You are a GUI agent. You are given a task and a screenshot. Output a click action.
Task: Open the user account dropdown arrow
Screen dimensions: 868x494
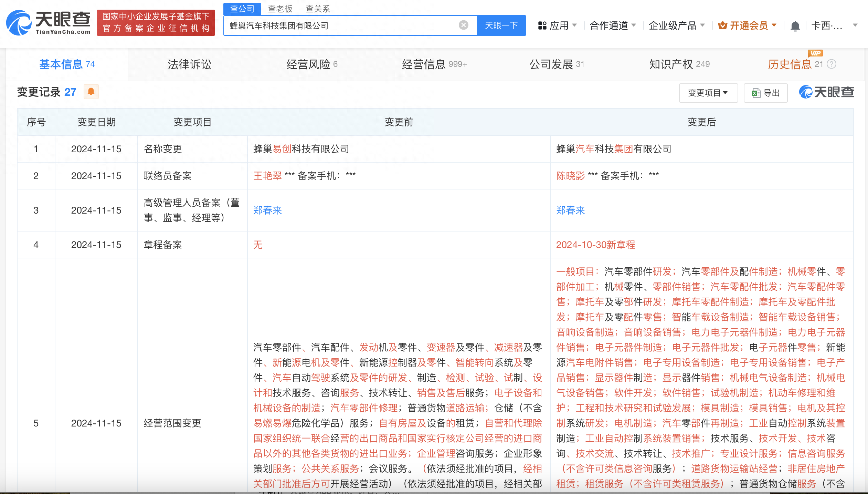(855, 25)
